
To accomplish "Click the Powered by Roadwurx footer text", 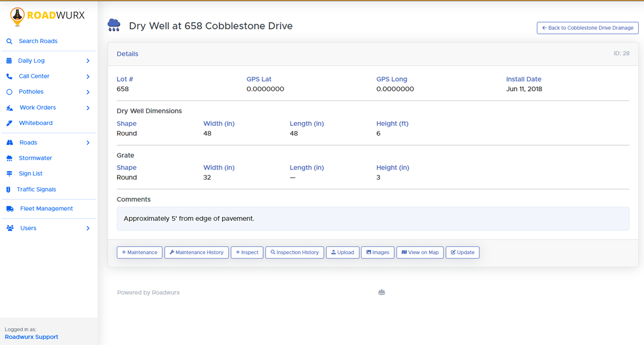I will click(x=149, y=293).
